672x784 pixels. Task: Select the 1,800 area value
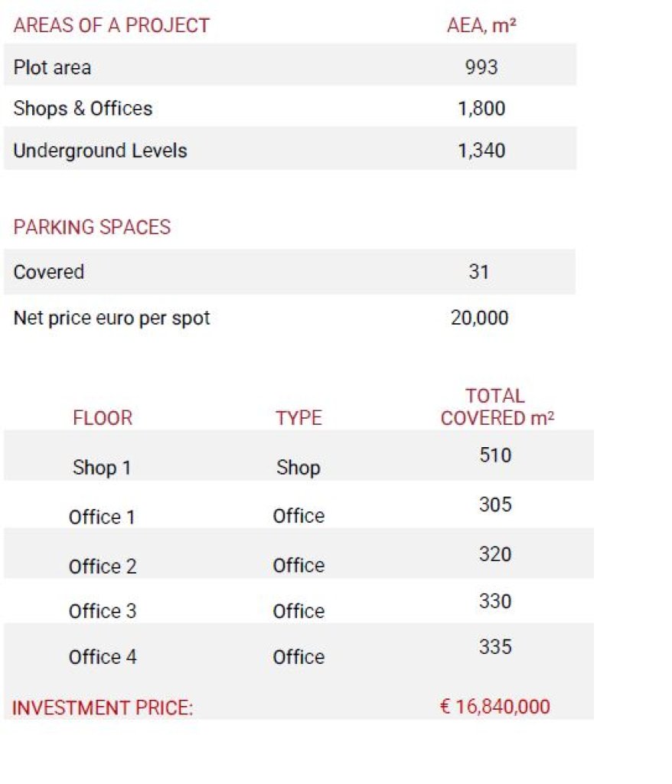tap(481, 109)
